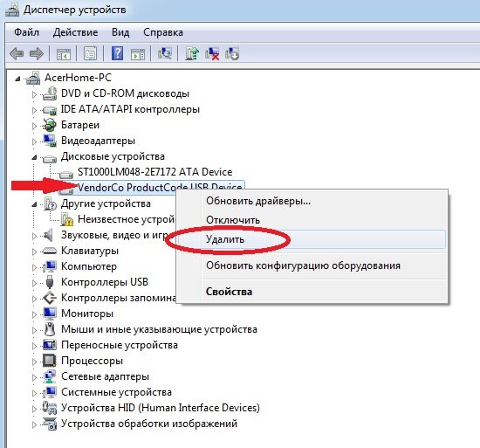The width and height of the screenshot is (480, 448).
Task: Click the Сетевые адаптеры network icon
Action: (x=50, y=376)
